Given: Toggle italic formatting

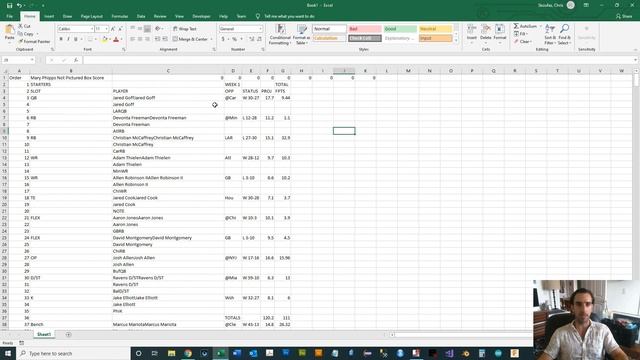Looking at the screenshot, I should (x=68, y=39).
